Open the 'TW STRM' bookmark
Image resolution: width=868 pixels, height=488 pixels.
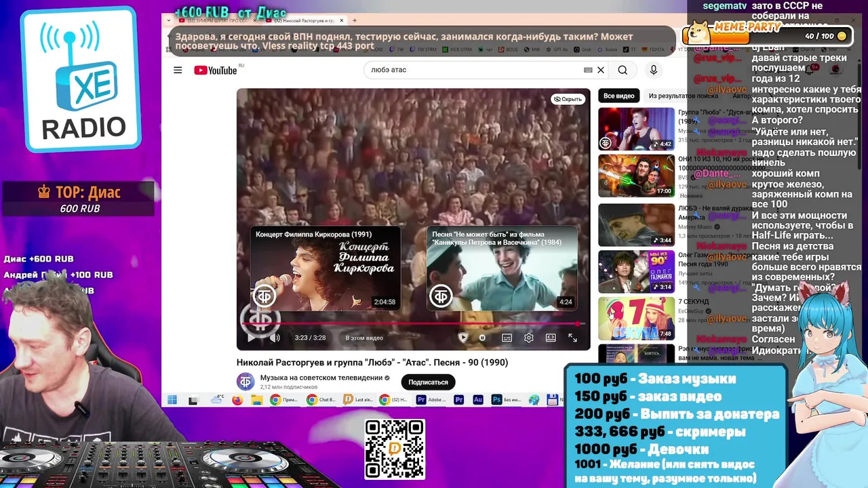(422, 49)
